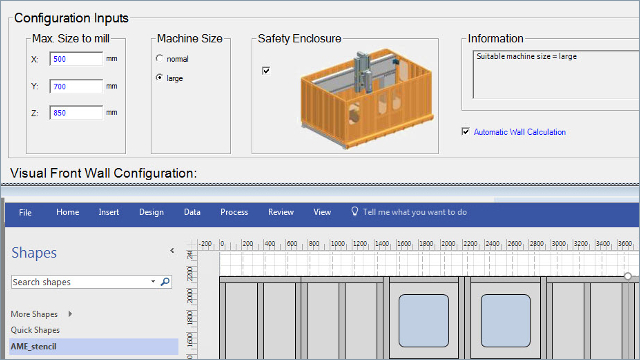The height and width of the screenshot is (360, 640).
Task: Select the normal machine size option
Action: 160,58
